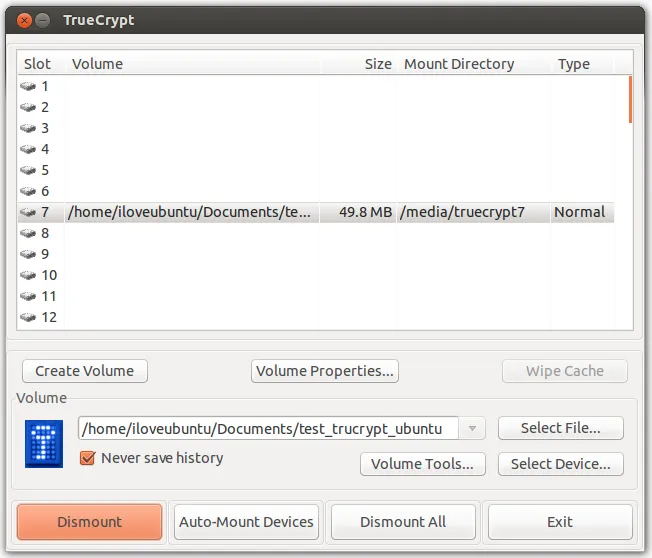
Task: Select the drive icon for slot 11
Action: (28, 296)
